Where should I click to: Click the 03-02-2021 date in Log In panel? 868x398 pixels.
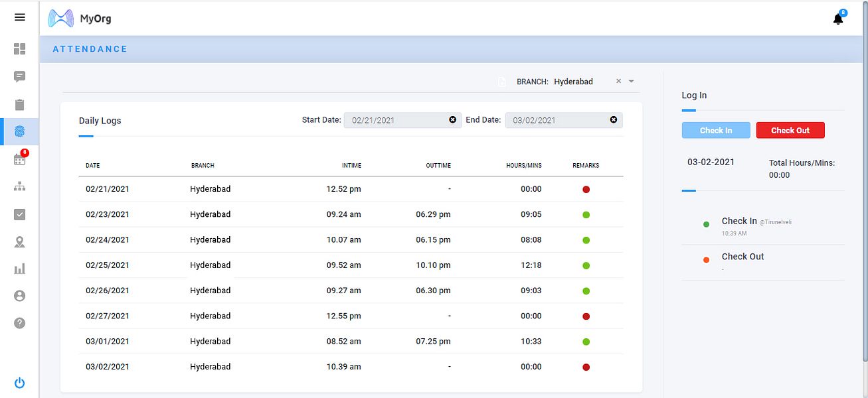pyautogui.click(x=711, y=162)
